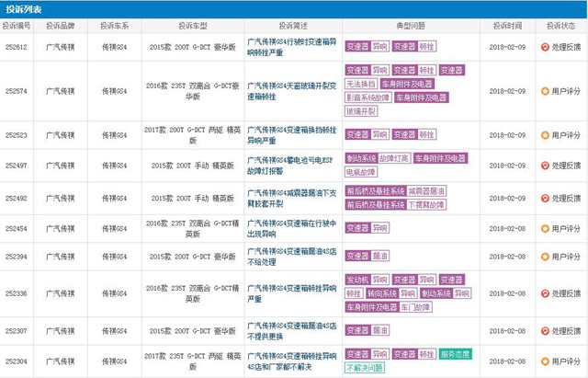This screenshot has height=378, width=588.
Task: Click the 车门故障 problem tag
Action: [x=415, y=307]
